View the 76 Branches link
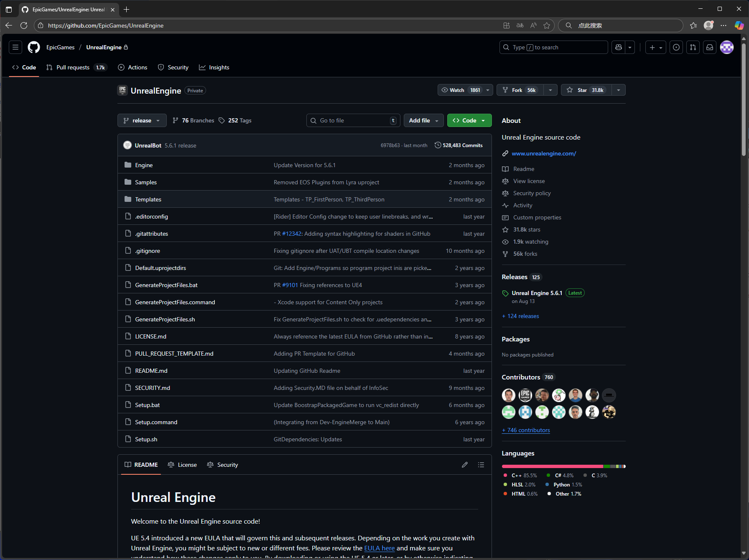Viewport: 749px width, 560px height. [194, 120]
